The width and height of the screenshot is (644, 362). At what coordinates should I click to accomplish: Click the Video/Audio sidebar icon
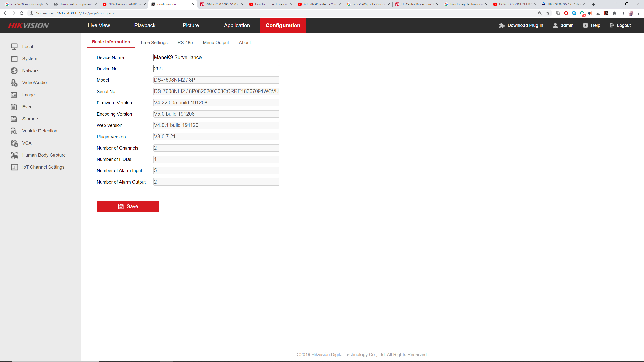[14, 83]
